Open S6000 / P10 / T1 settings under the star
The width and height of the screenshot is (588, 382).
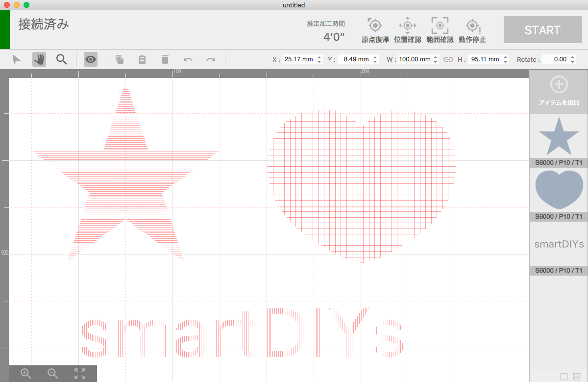point(559,163)
